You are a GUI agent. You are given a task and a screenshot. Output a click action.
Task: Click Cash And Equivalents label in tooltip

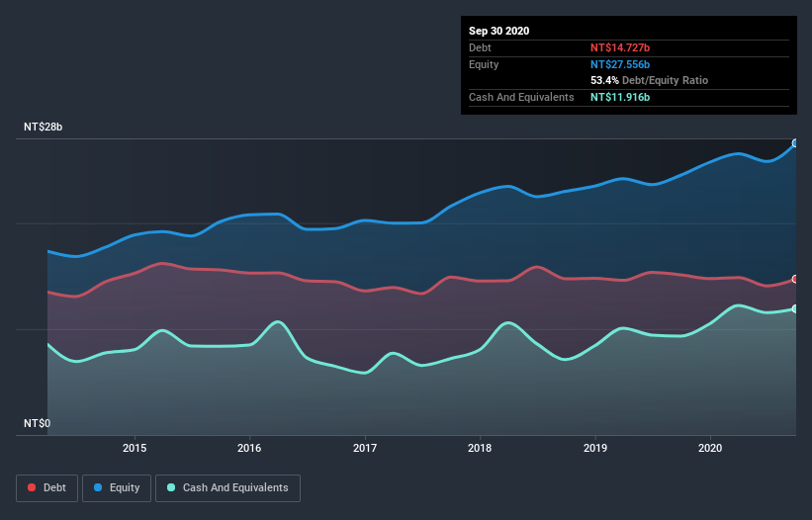[x=521, y=97]
